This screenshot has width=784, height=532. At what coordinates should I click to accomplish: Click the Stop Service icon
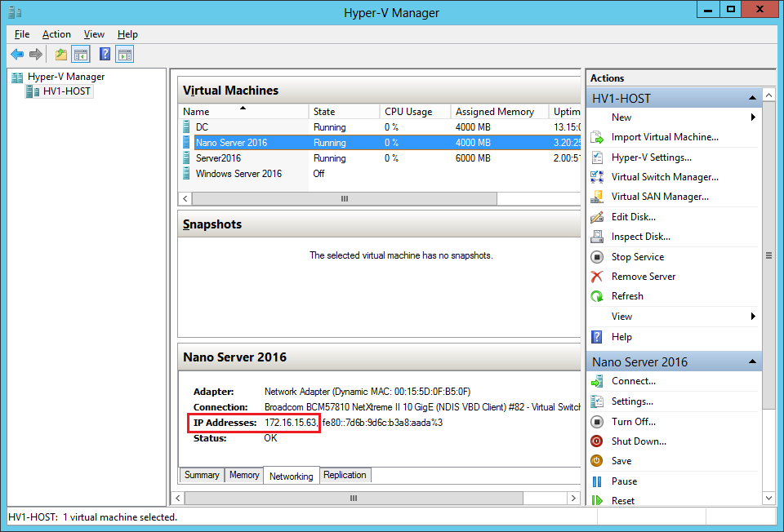597,257
